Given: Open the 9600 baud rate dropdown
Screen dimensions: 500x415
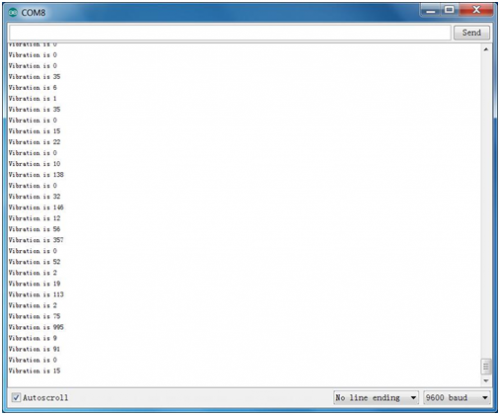Looking at the screenshot, I should click(x=457, y=398).
